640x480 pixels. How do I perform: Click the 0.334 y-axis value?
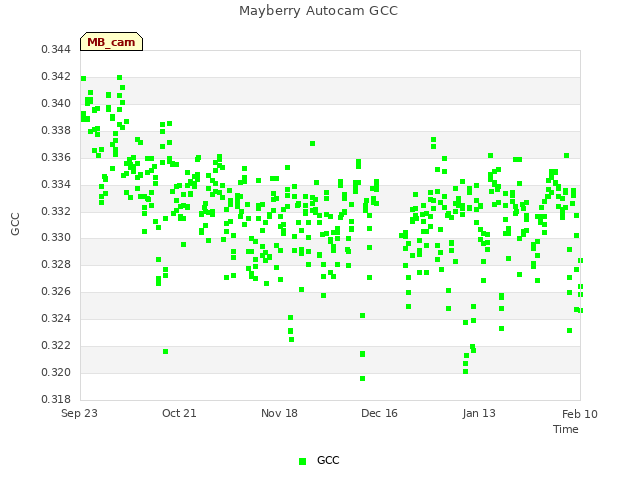tap(56, 184)
